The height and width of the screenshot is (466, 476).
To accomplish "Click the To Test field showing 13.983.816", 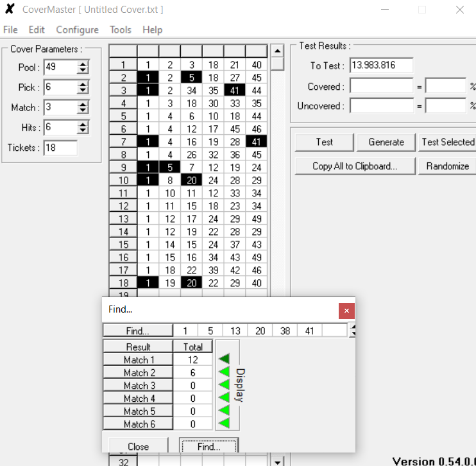I will click(x=381, y=65).
